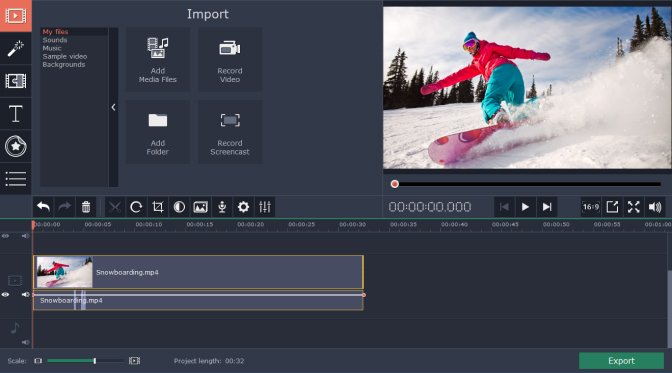Select Sample video category

65,56
